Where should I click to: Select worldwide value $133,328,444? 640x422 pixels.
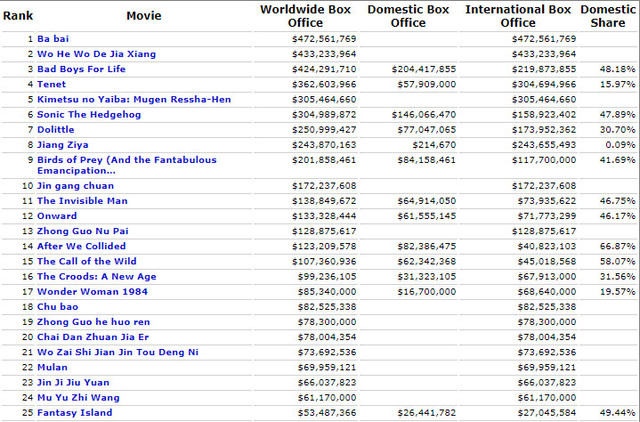(x=324, y=216)
